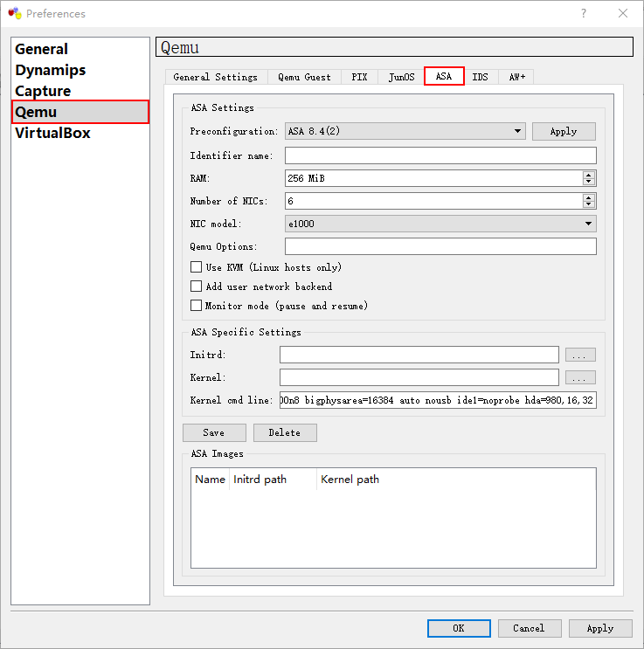Click the Initrd path field
Image resolution: width=644 pixels, height=649 pixels.
(419, 355)
